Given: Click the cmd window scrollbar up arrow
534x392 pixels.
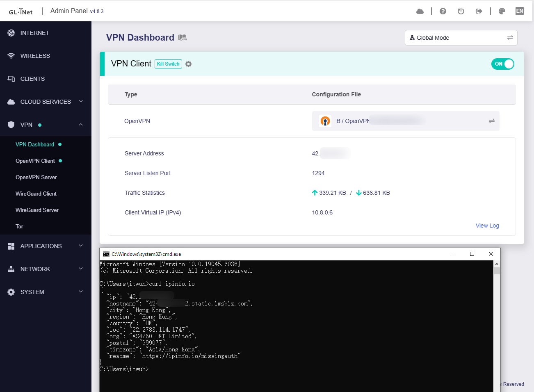Looking at the screenshot, I should coord(497,264).
